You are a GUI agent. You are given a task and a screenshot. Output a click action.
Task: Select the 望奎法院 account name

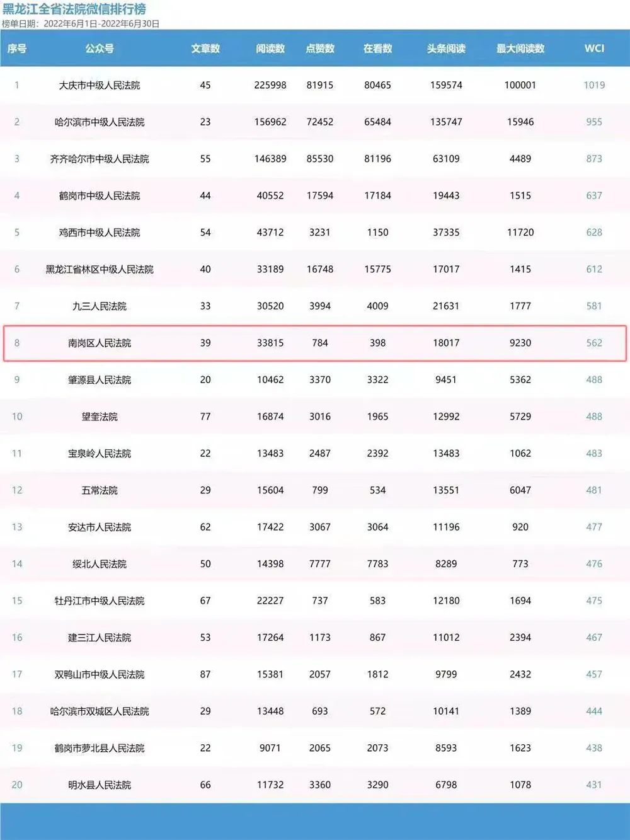[100, 417]
